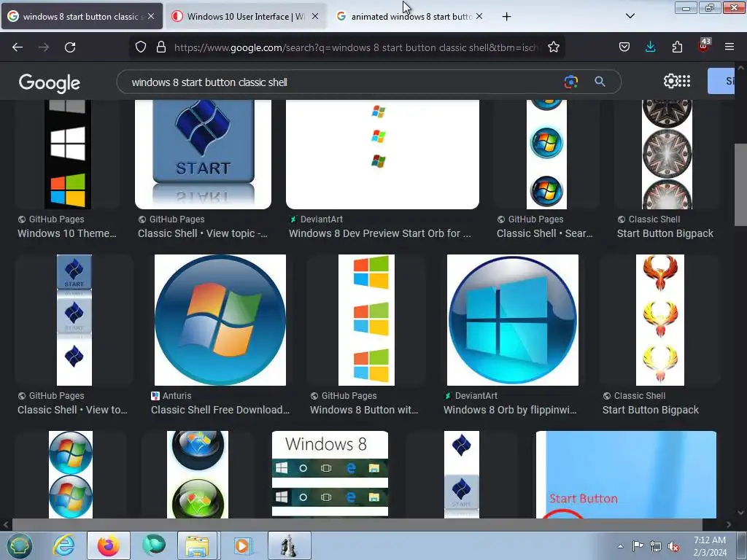
Task: Open the tracking protection shield icon
Action: pos(141,47)
